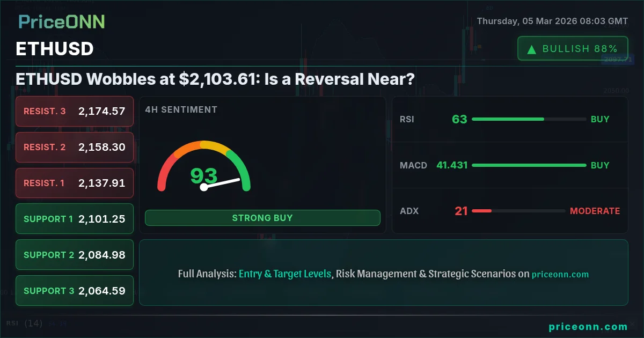This screenshot has height=338, width=644.
Task: Click the MACD BUY signal label
Action: [600, 165]
